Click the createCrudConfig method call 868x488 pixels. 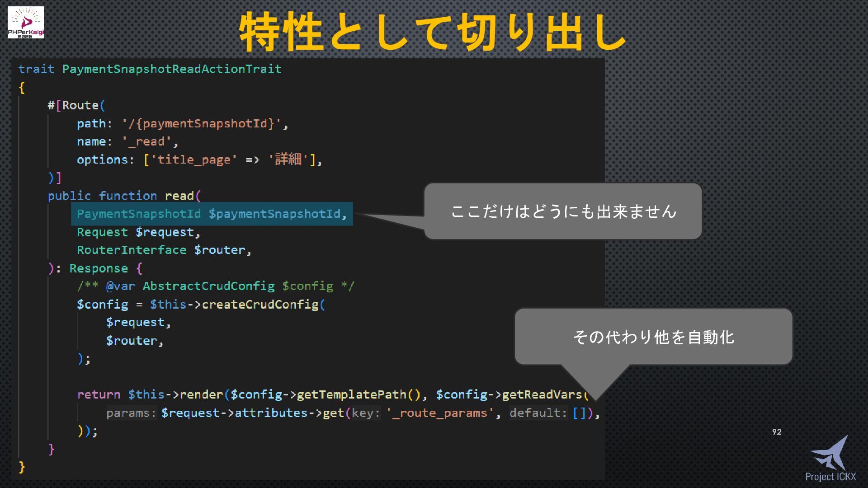260,305
